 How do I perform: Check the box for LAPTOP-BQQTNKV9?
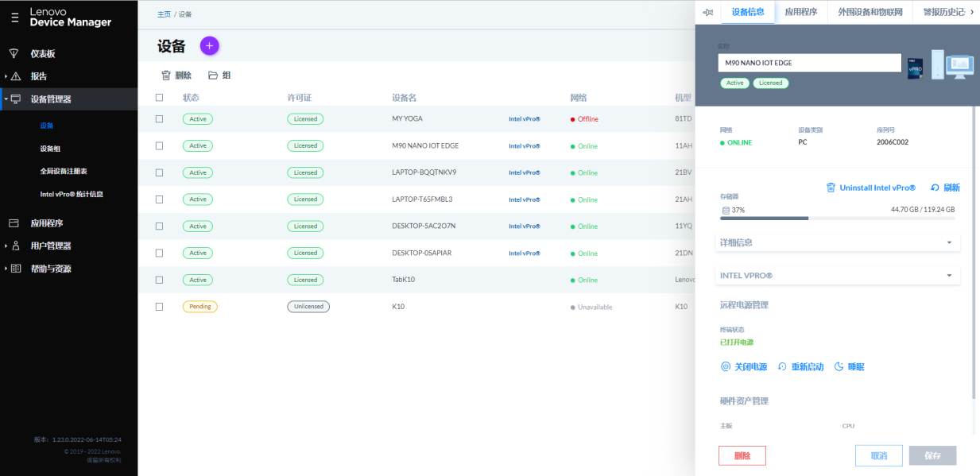tap(159, 172)
